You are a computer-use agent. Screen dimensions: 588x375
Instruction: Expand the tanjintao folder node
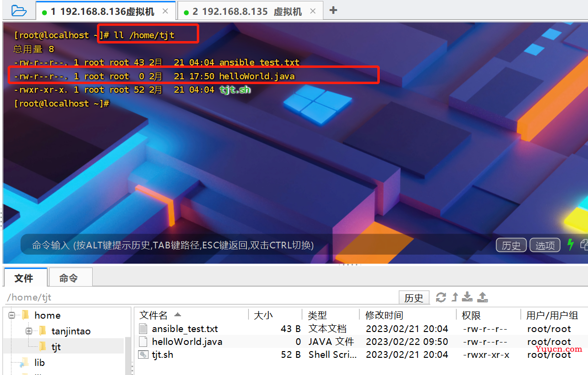tap(29, 331)
